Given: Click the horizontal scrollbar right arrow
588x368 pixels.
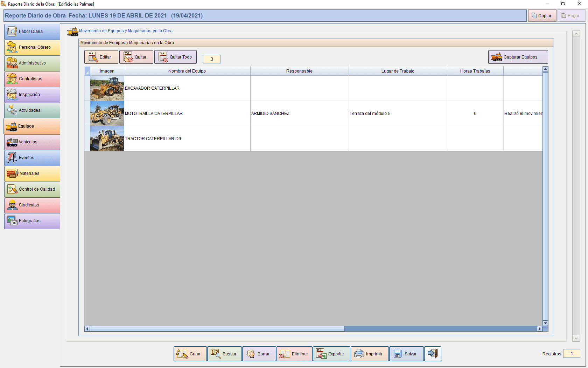Looking at the screenshot, I should pyautogui.click(x=540, y=329).
